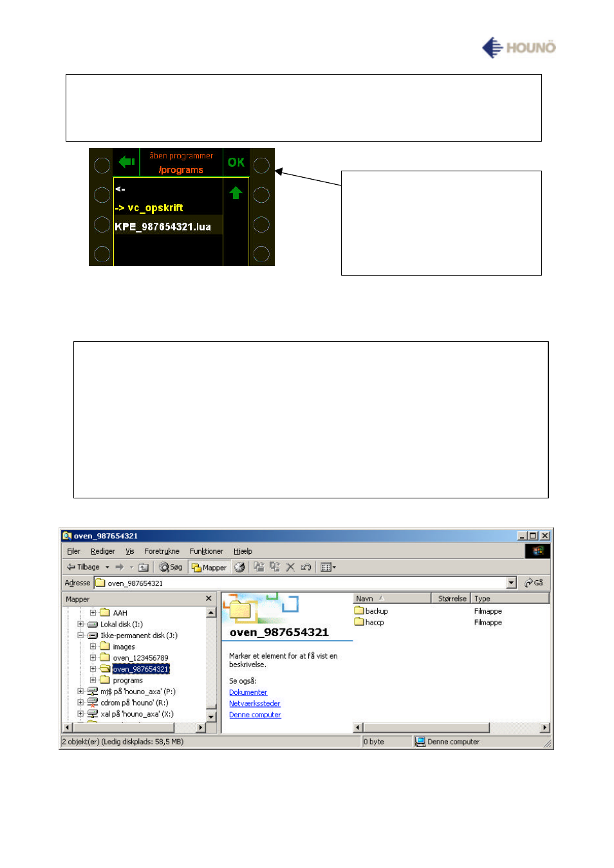This screenshot has width=614, height=868.
Task: Click round button left of green back arrow
Action: click(102, 165)
